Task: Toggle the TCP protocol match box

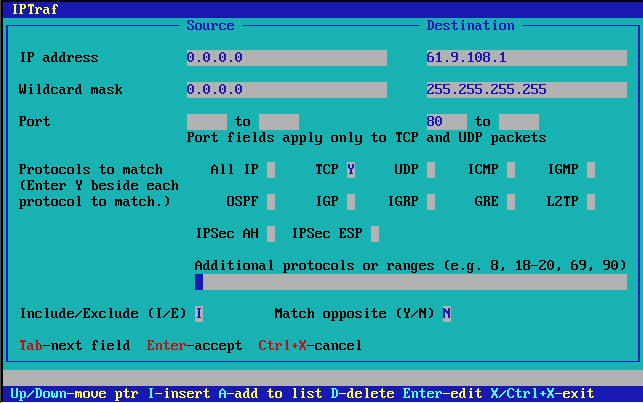Action: (x=351, y=170)
